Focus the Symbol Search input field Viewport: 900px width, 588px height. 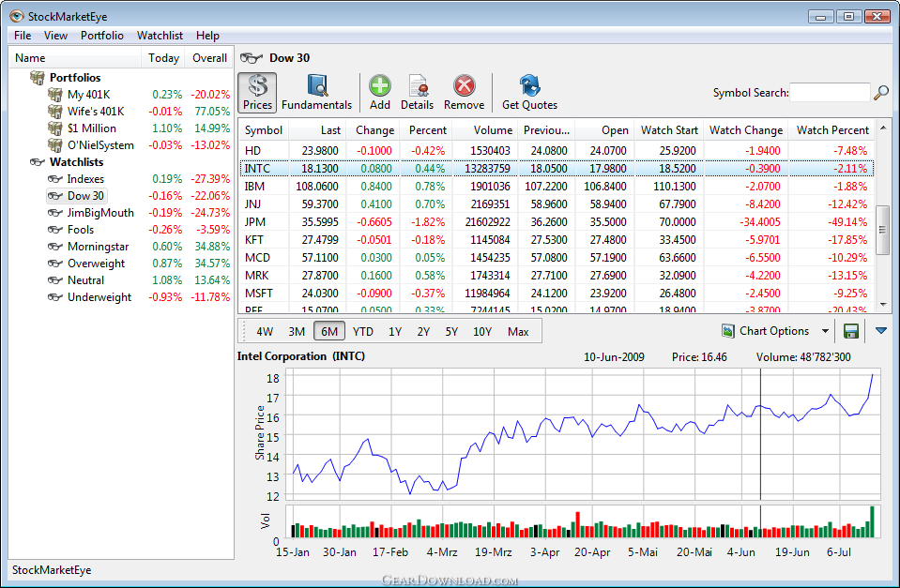point(830,92)
